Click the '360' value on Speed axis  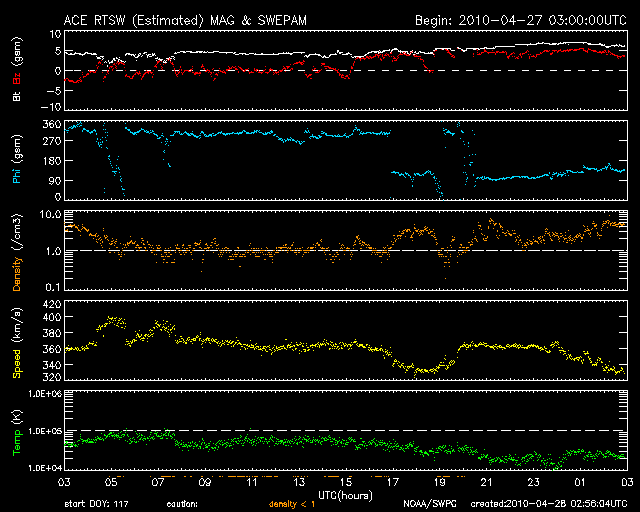point(52,349)
